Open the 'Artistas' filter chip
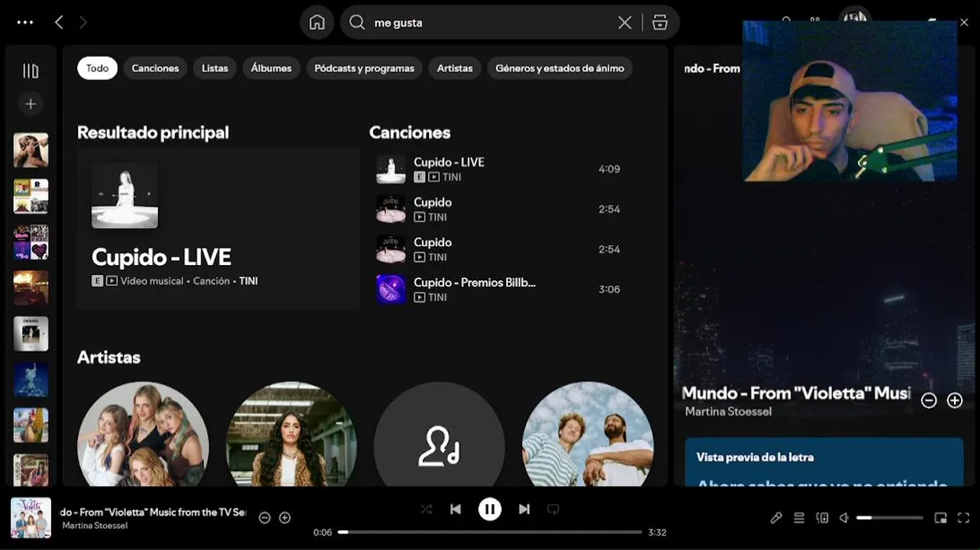The height and width of the screenshot is (550, 980). click(455, 68)
